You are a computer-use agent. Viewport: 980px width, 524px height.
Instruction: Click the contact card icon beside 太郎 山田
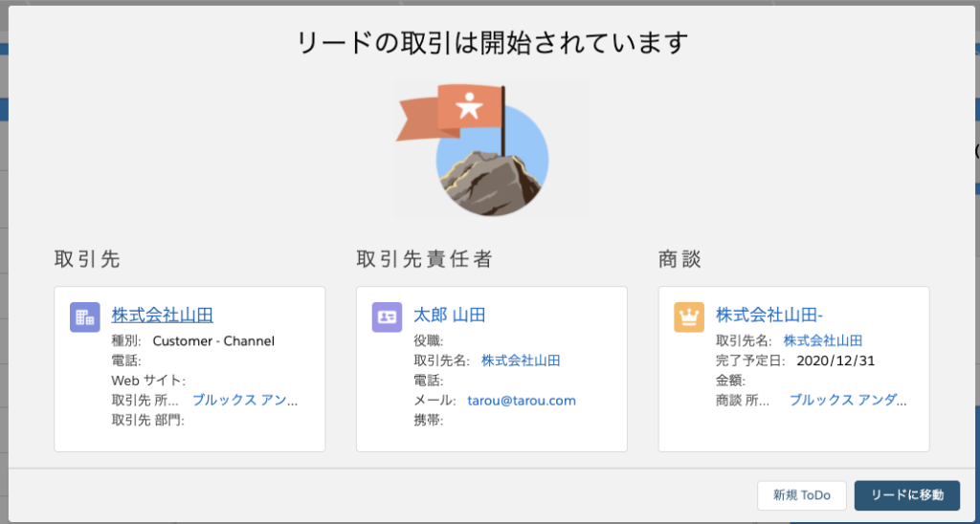(x=387, y=317)
